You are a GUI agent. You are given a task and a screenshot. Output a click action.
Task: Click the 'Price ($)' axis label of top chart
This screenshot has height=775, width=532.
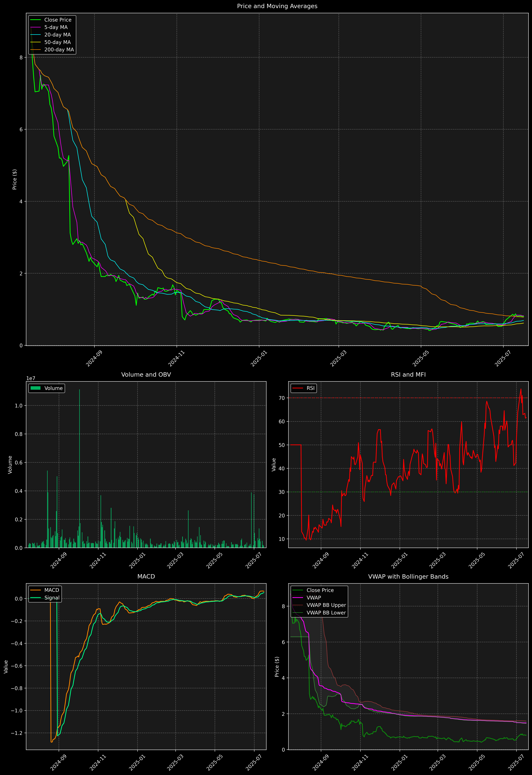(x=15, y=179)
